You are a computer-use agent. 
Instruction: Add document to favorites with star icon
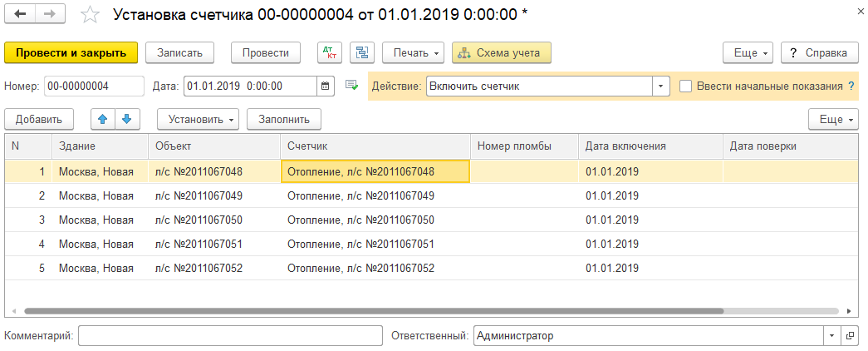tap(91, 15)
